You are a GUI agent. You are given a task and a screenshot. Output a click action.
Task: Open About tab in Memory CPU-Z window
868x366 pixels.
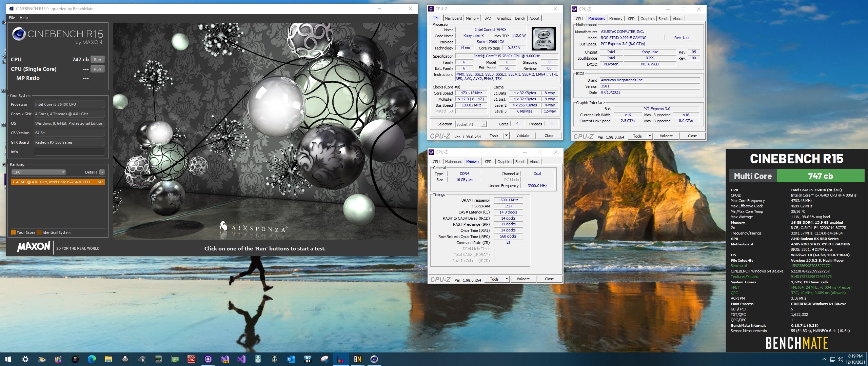pos(535,162)
